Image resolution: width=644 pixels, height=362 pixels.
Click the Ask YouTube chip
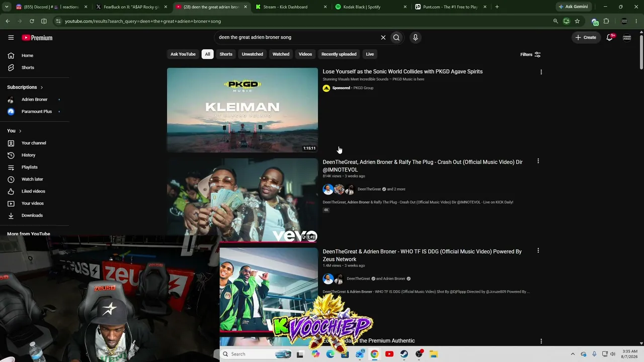coord(183,54)
